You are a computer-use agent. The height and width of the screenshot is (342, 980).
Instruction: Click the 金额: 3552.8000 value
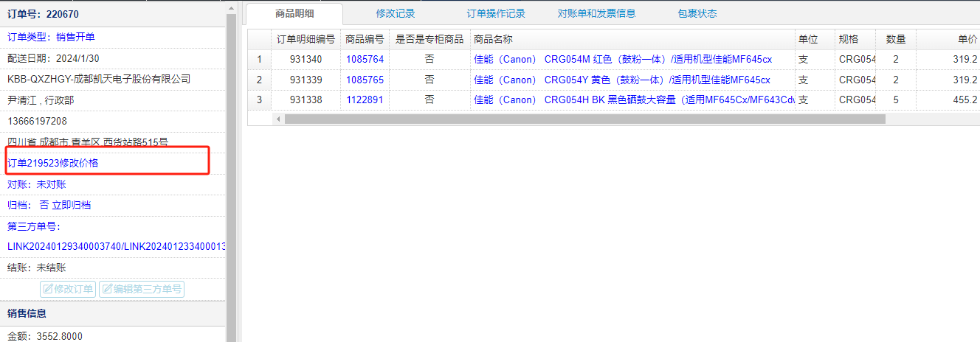[45, 336]
